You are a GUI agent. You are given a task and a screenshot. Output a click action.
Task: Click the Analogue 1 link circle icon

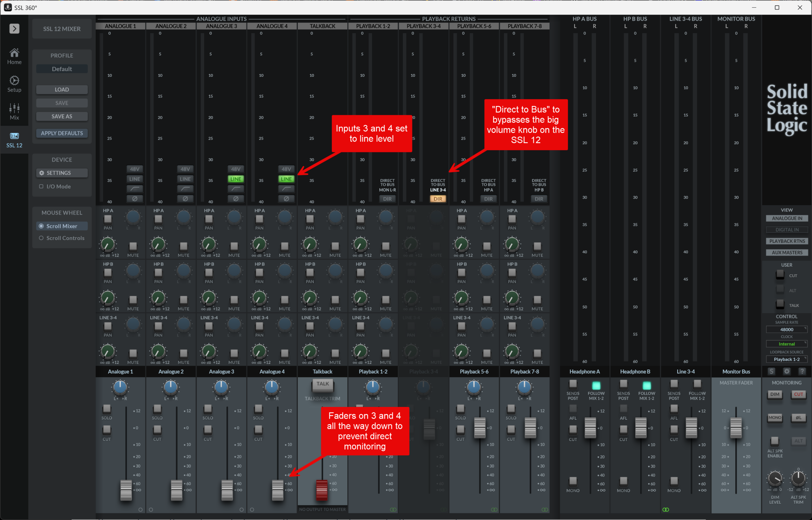140,510
